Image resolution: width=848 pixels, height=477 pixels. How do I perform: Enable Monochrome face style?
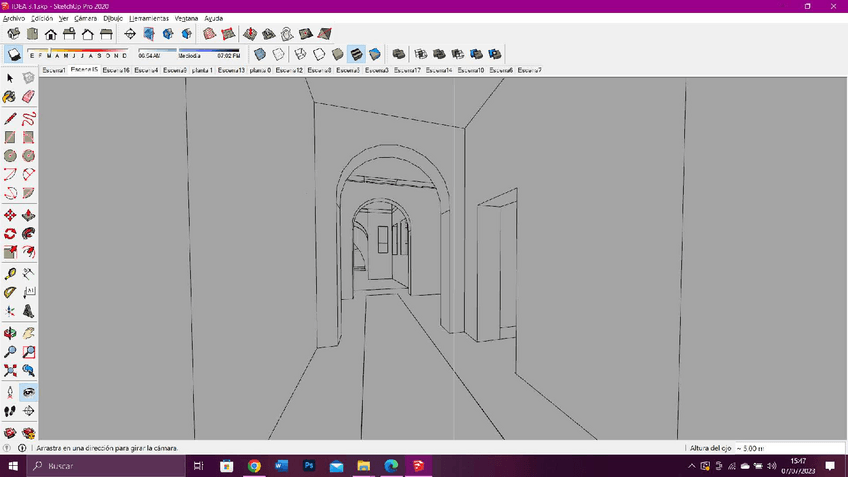[x=374, y=54]
